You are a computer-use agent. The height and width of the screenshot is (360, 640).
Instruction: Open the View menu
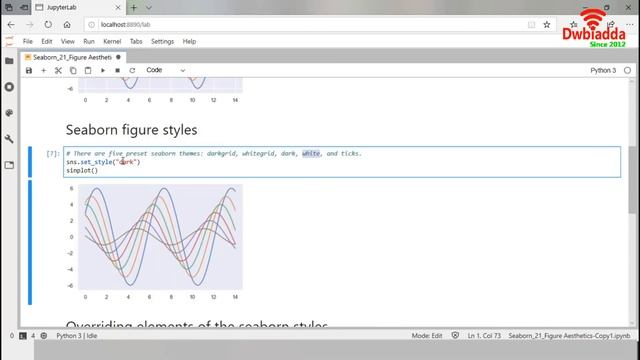pos(68,41)
